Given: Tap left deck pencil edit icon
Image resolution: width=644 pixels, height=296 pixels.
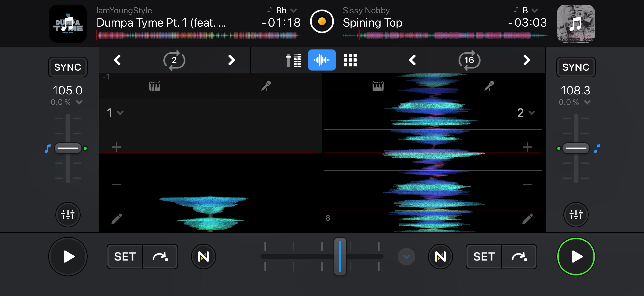Looking at the screenshot, I should click(x=116, y=219).
